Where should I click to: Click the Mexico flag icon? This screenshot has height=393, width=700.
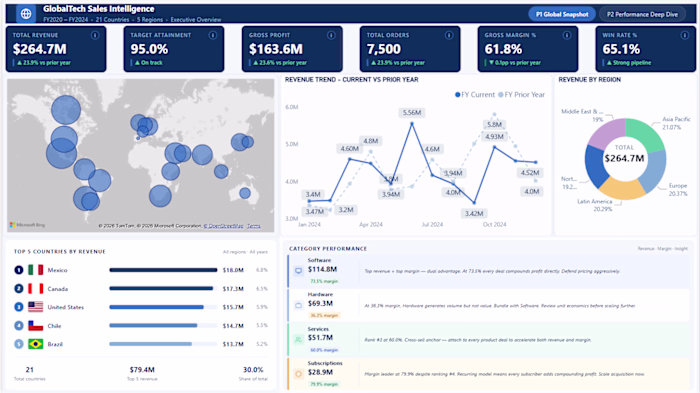pos(36,270)
